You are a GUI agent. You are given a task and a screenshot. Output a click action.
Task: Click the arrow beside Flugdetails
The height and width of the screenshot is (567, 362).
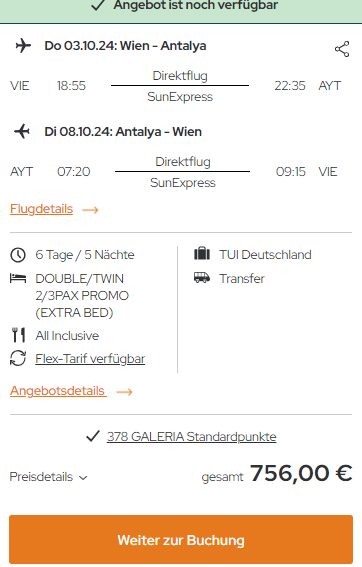(x=90, y=210)
